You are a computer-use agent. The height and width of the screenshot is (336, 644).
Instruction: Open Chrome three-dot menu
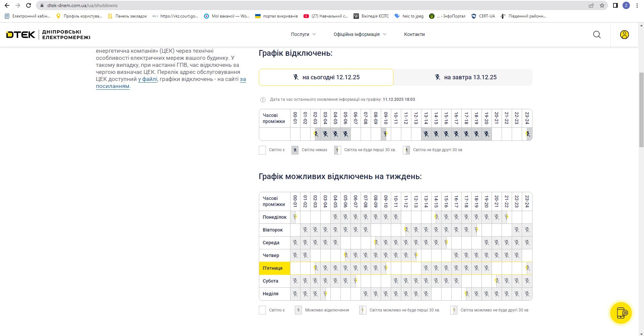click(x=637, y=5)
